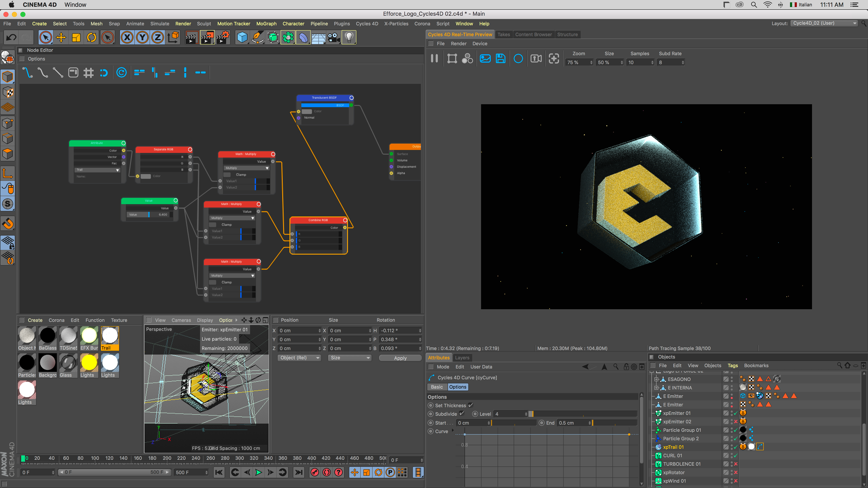The image size is (868, 488).
Task: Click the render region frame icon
Action: pyautogui.click(x=452, y=59)
